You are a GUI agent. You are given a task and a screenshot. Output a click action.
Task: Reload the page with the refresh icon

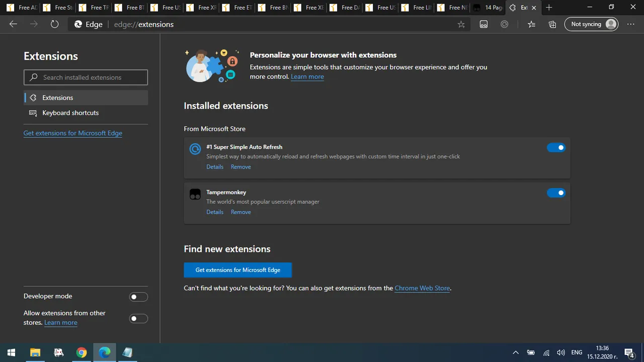(x=54, y=24)
